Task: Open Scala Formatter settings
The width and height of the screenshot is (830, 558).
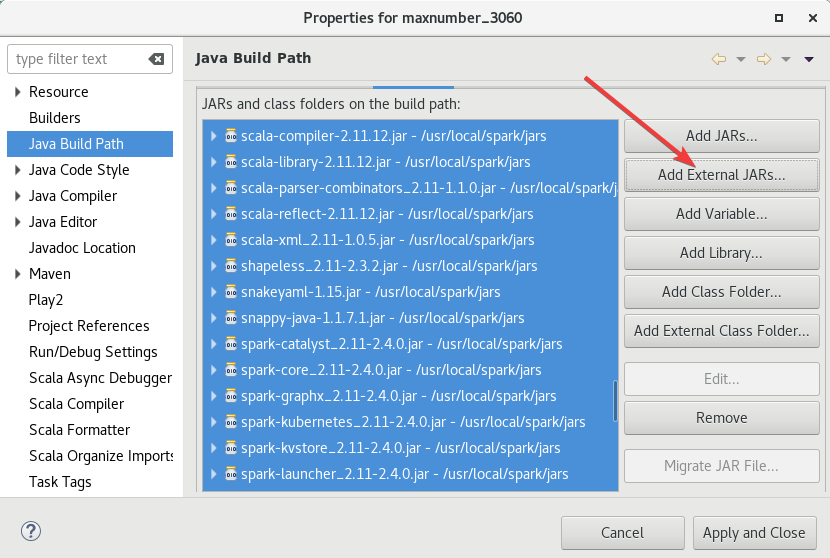Action: [79, 429]
